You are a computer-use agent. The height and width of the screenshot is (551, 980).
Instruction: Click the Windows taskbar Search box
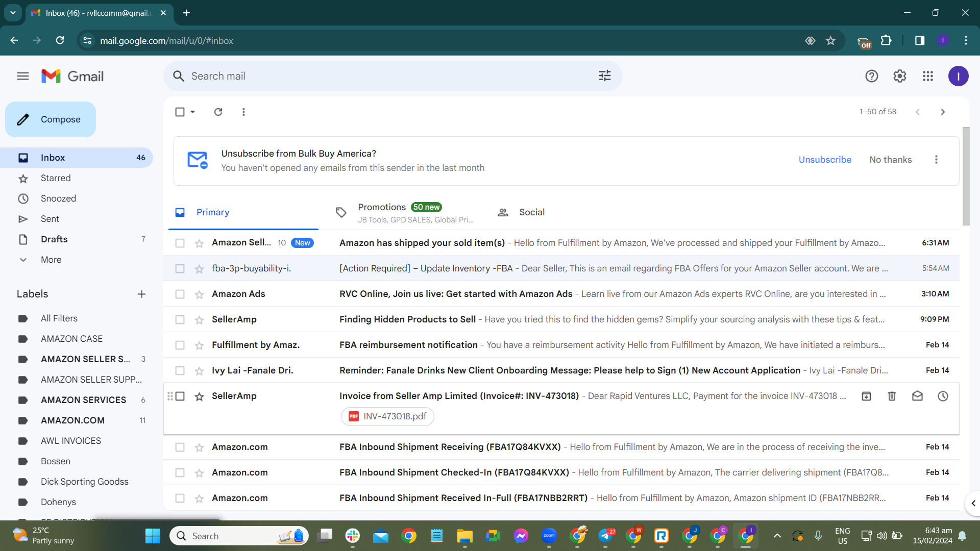(x=239, y=536)
